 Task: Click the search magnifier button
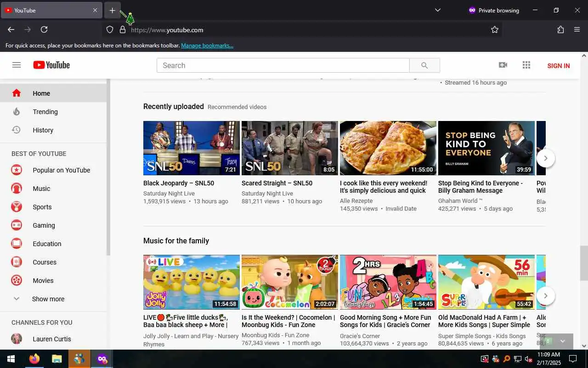click(424, 65)
